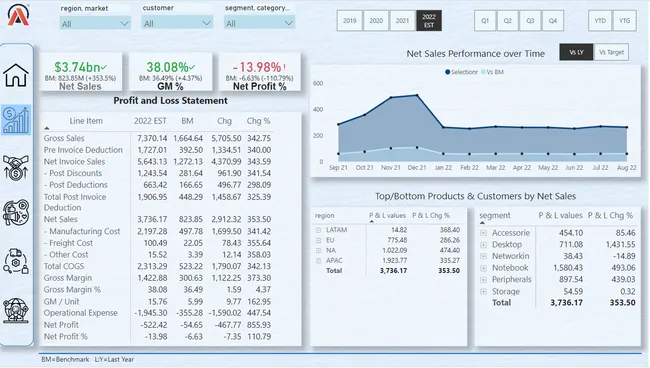Select the Pre Invoice Deduction line item
The width and height of the screenshot is (650, 368).
click(83, 150)
